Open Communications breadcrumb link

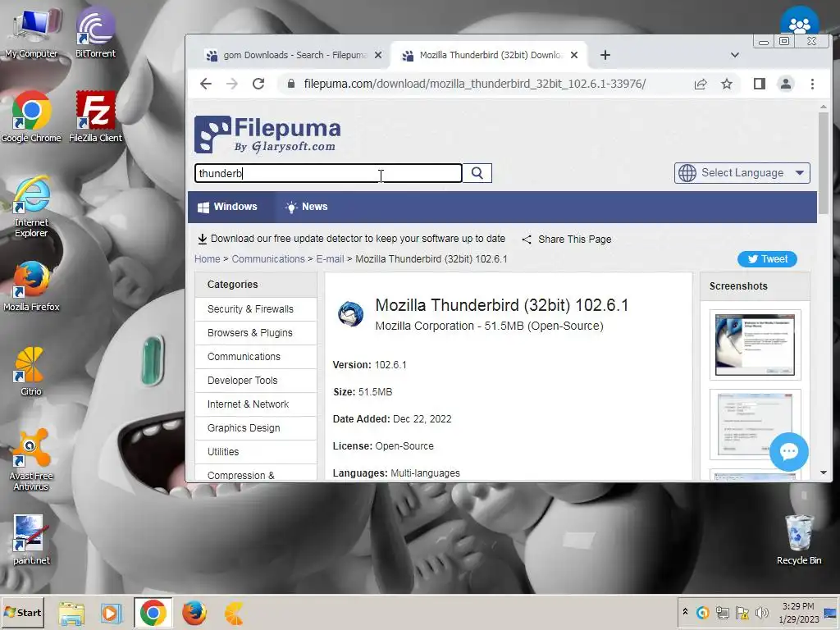click(268, 258)
